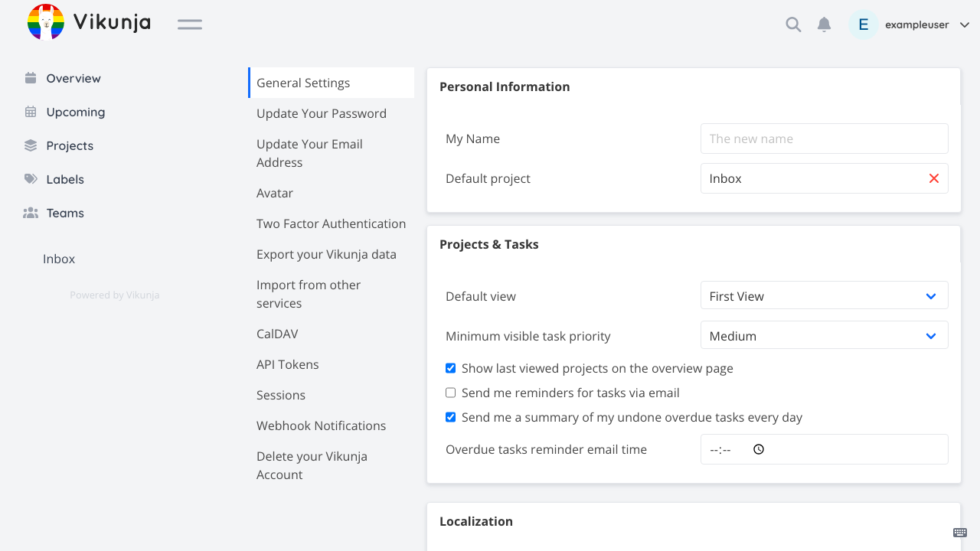
Task: Click the Projects layers icon
Action: [31, 145]
